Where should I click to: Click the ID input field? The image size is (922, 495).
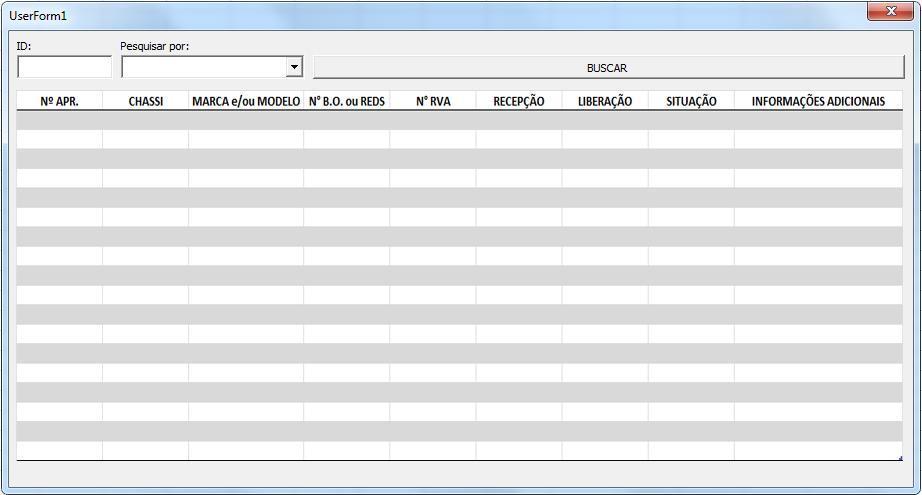click(x=65, y=67)
